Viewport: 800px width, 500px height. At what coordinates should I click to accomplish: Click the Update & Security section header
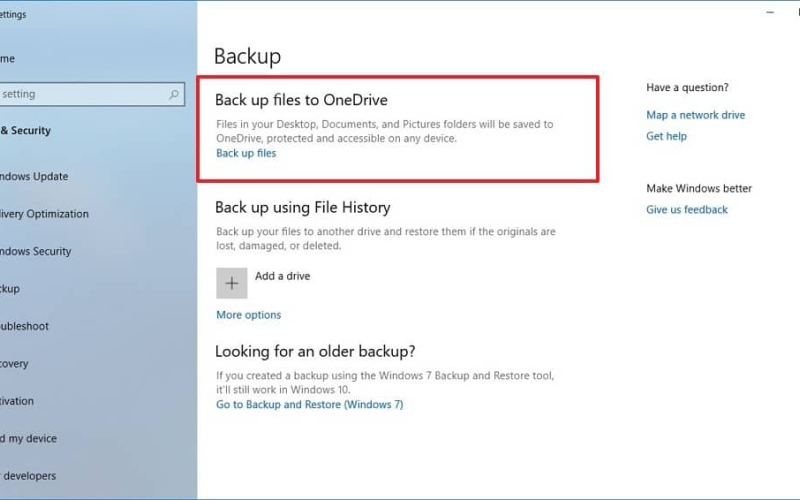pyautogui.click(x=26, y=131)
